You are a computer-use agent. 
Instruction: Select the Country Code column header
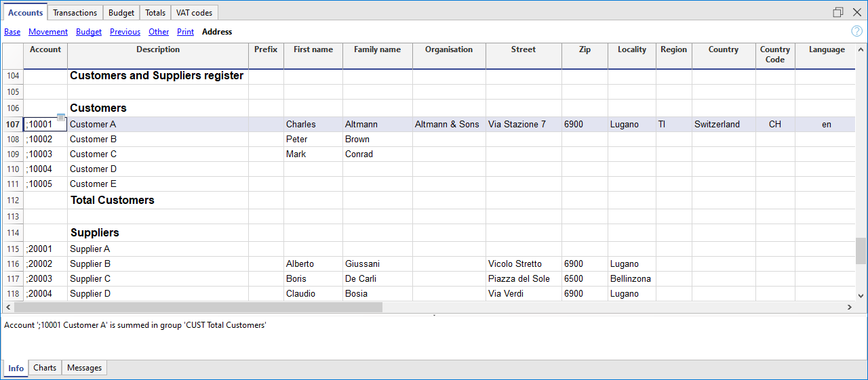point(775,56)
